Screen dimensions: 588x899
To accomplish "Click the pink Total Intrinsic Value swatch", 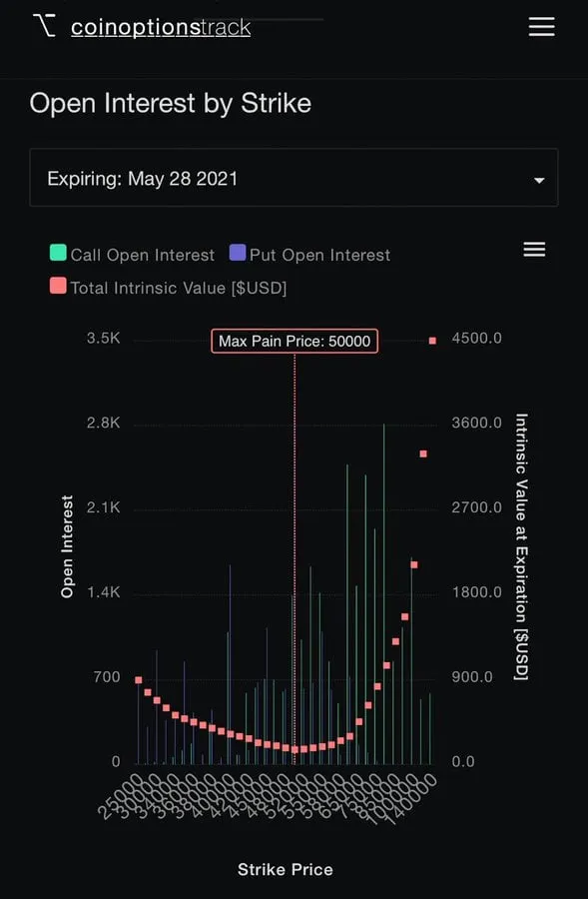I will (58, 285).
